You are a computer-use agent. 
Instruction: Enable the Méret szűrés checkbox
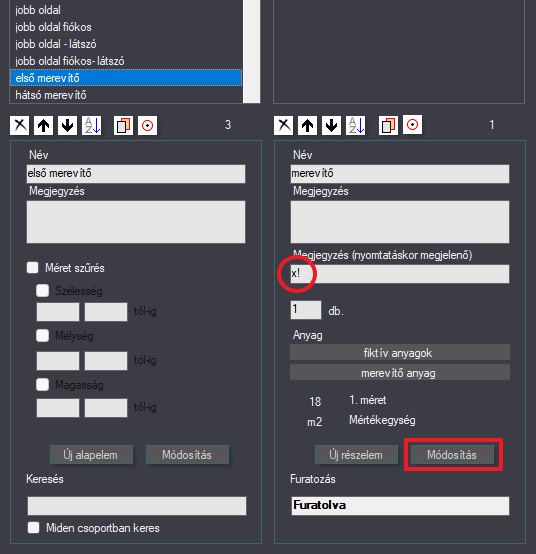[x=33, y=267]
